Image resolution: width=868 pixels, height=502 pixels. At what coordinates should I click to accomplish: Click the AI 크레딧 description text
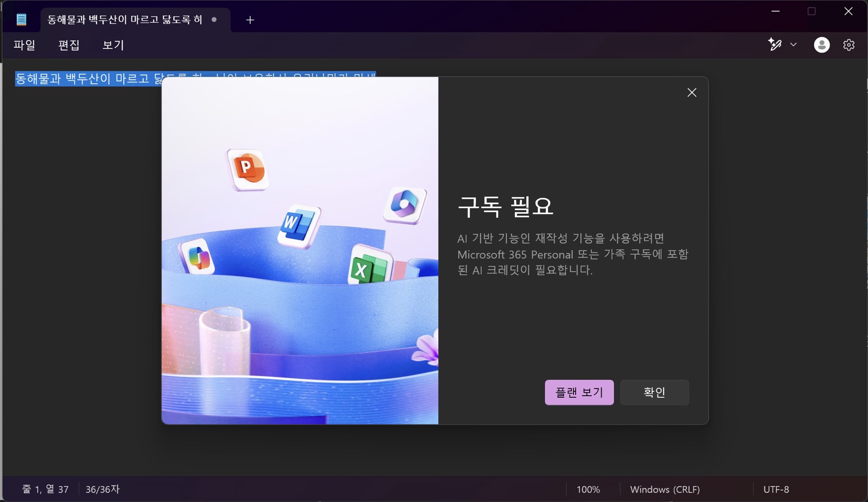click(572, 254)
